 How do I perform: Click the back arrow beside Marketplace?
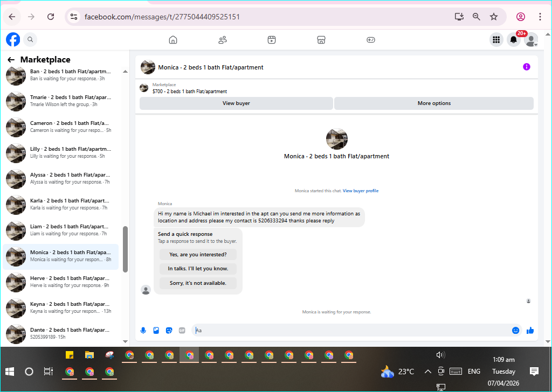tap(11, 60)
